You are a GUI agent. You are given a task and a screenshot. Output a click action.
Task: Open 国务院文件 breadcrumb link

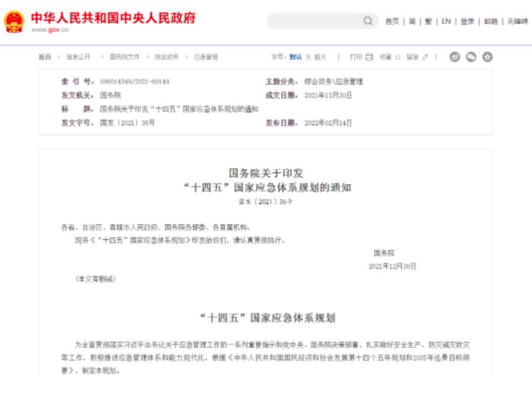(x=124, y=57)
